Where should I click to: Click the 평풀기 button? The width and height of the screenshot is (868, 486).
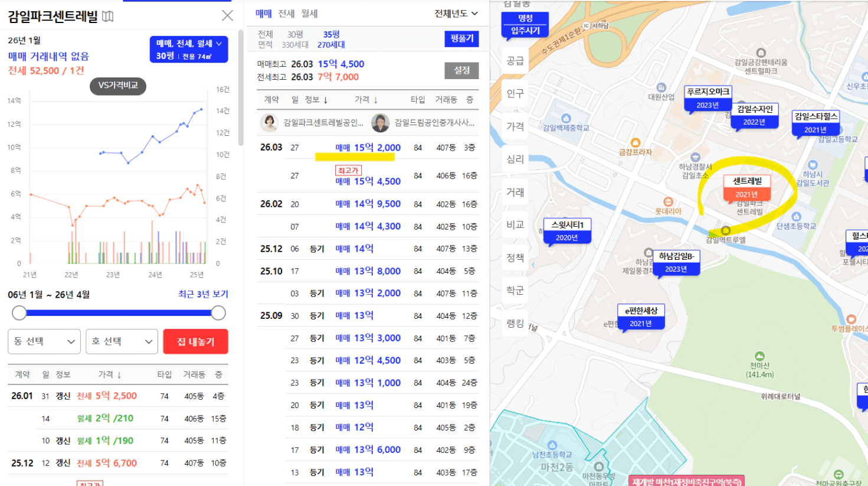coord(461,38)
